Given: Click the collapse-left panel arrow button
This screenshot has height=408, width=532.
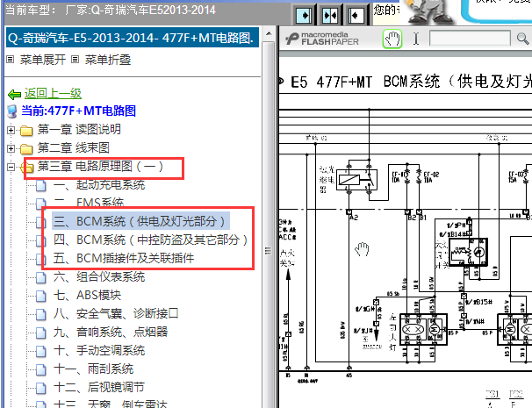Looking at the screenshot, I should 356,15.
